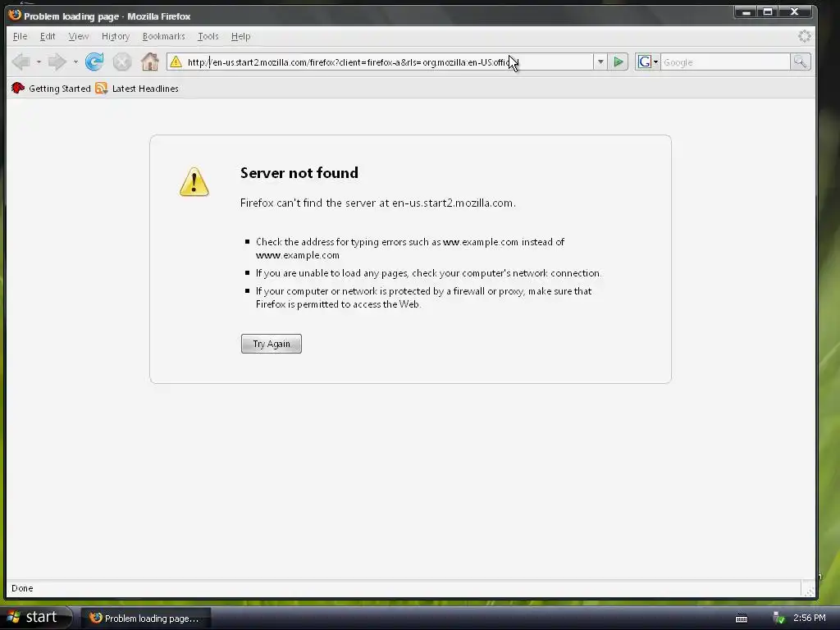
Task: Click the keyboard icon in system tray
Action: click(x=742, y=619)
